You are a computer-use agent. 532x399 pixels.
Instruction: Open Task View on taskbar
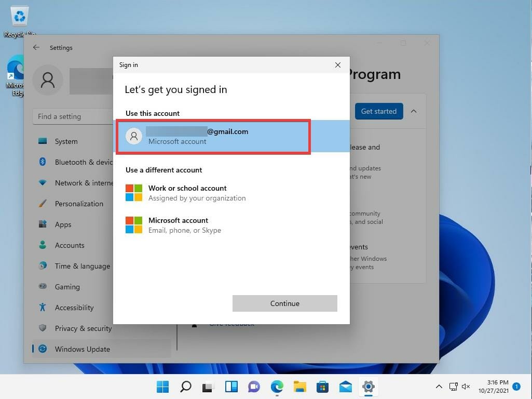[x=208, y=387]
